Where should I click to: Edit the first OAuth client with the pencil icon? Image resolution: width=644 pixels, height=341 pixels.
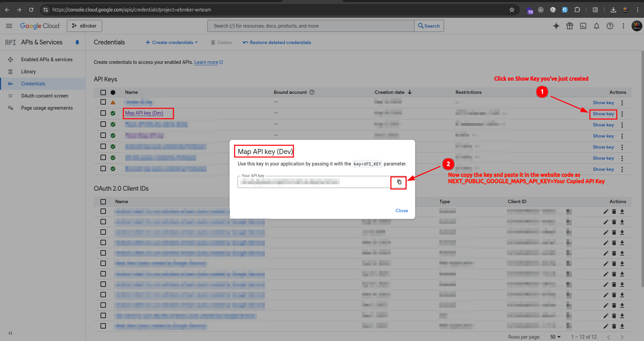pos(606,212)
